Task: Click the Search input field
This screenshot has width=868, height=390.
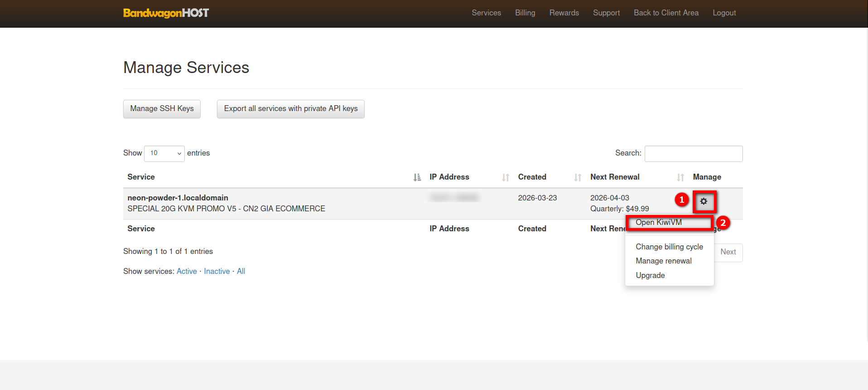Action: pyautogui.click(x=693, y=154)
